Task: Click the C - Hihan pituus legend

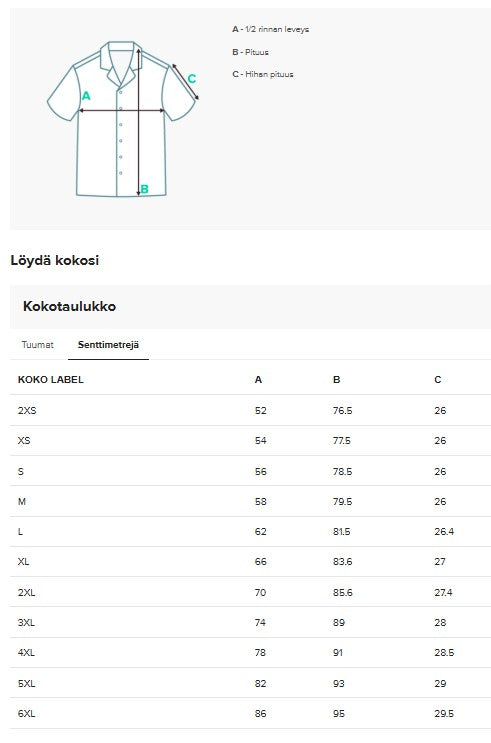Action: (x=263, y=74)
